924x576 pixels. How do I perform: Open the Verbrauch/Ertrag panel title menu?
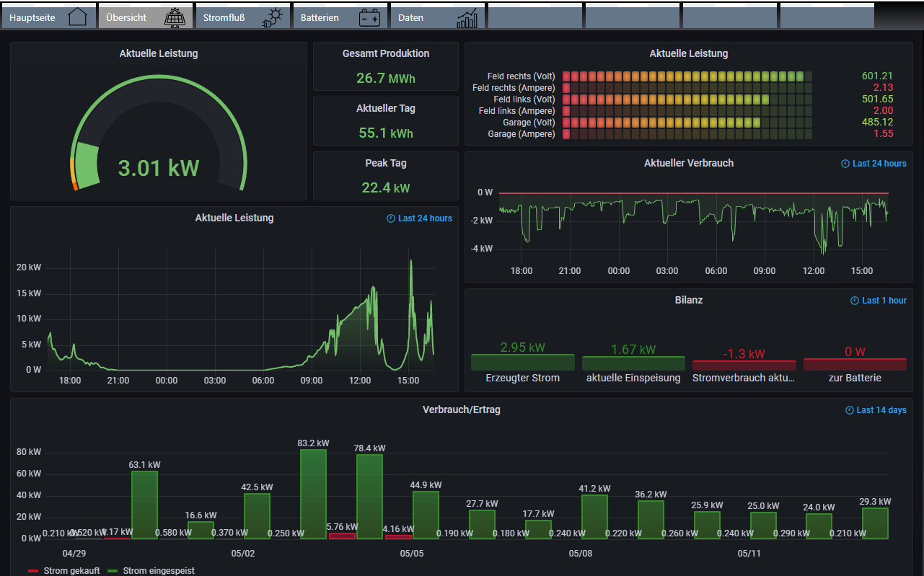(x=461, y=409)
